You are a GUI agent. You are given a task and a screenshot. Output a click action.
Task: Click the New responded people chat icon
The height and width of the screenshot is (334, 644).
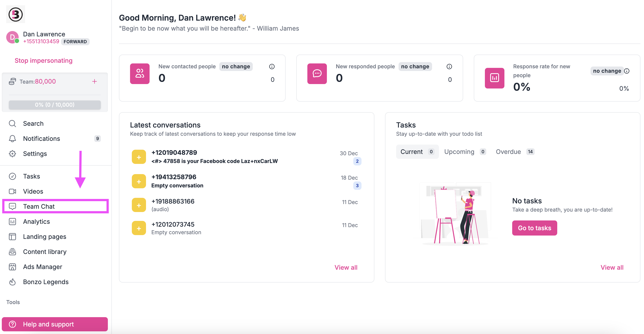click(x=317, y=74)
